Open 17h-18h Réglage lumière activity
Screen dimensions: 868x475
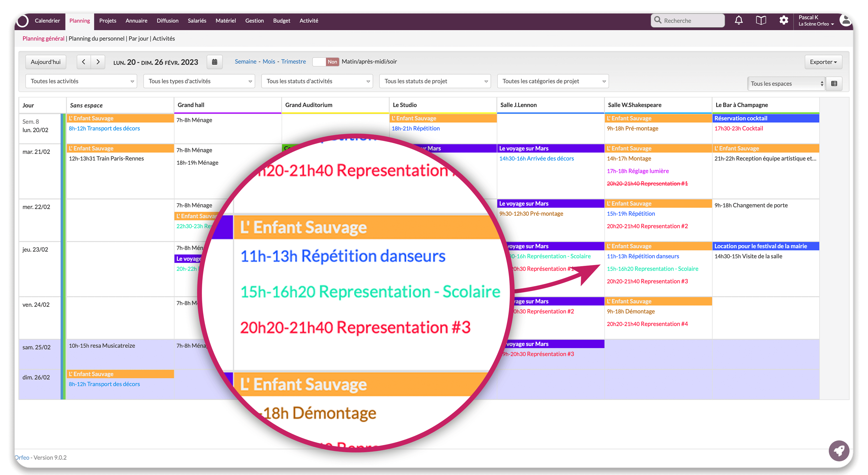coord(638,171)
